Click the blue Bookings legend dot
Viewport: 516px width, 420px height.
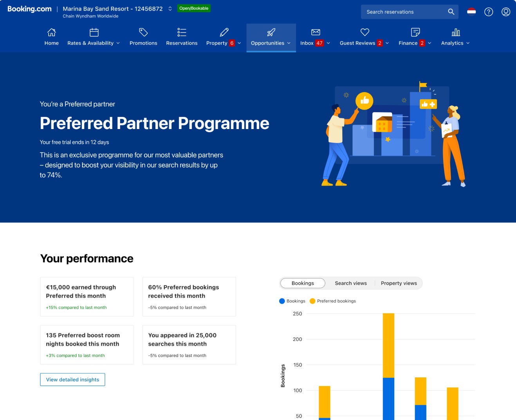(x=282, y=301)
